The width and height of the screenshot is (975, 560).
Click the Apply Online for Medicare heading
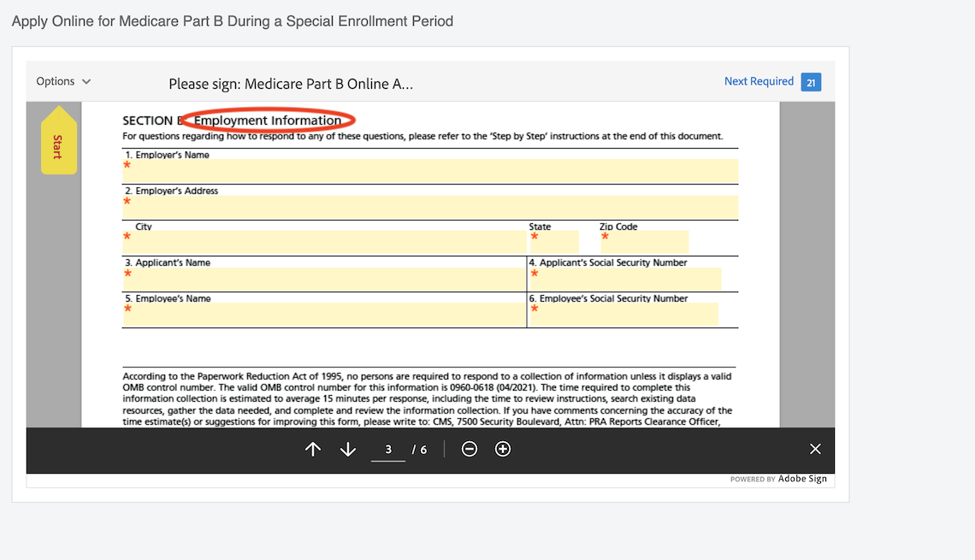[x=232, y=21]
